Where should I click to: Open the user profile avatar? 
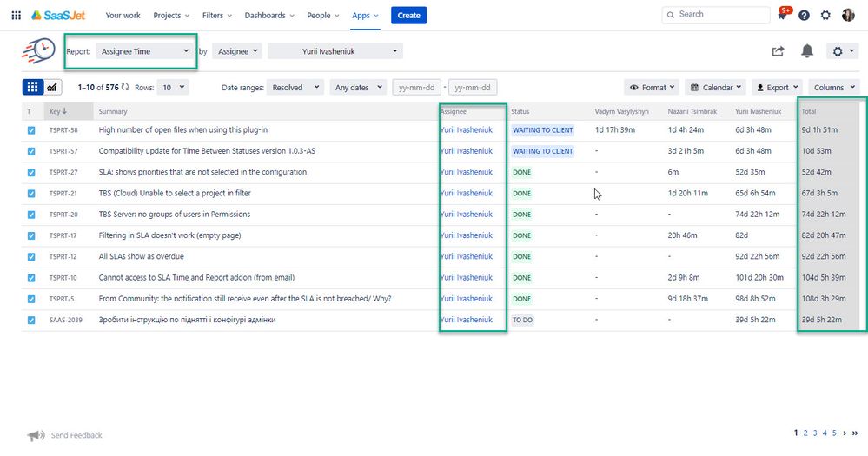848,16
